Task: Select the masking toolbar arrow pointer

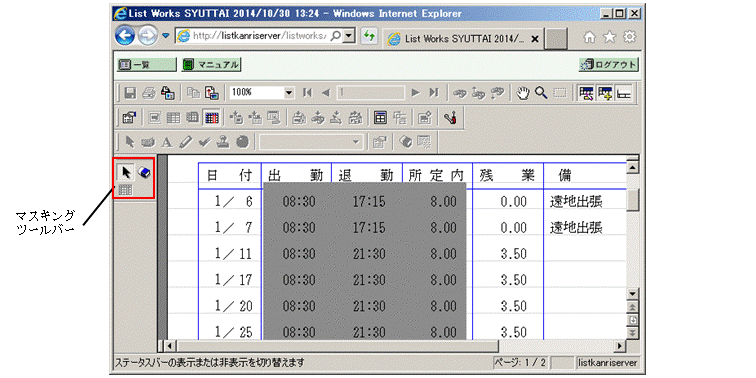Action: [x=126, y=172]
